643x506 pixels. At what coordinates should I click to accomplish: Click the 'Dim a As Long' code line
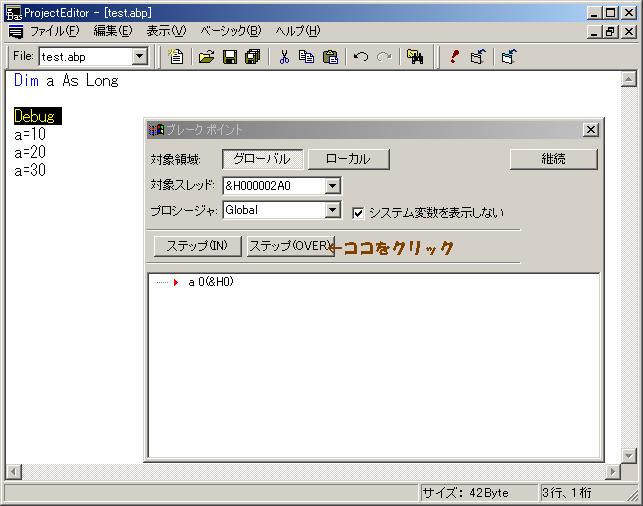point(66,80)
